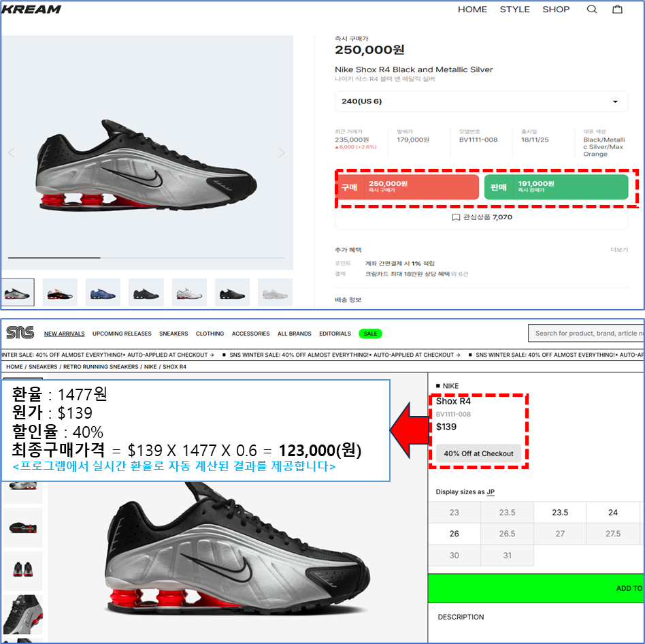This screenshot has height=644, width=645.
Task: Click the next image arrow on shoe photo
Action: click(x=282, y=152)
